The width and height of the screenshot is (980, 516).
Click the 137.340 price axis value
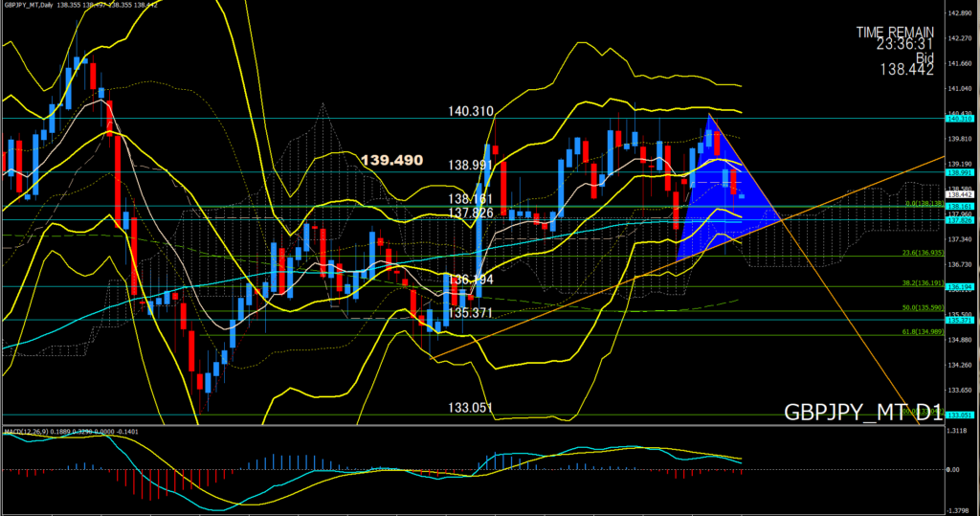960,239
